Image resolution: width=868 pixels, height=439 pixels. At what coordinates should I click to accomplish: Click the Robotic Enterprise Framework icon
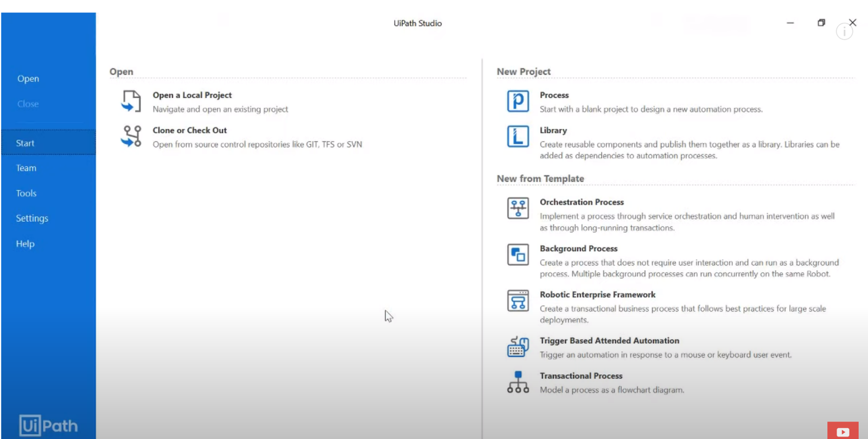click(x=518, y=301)
